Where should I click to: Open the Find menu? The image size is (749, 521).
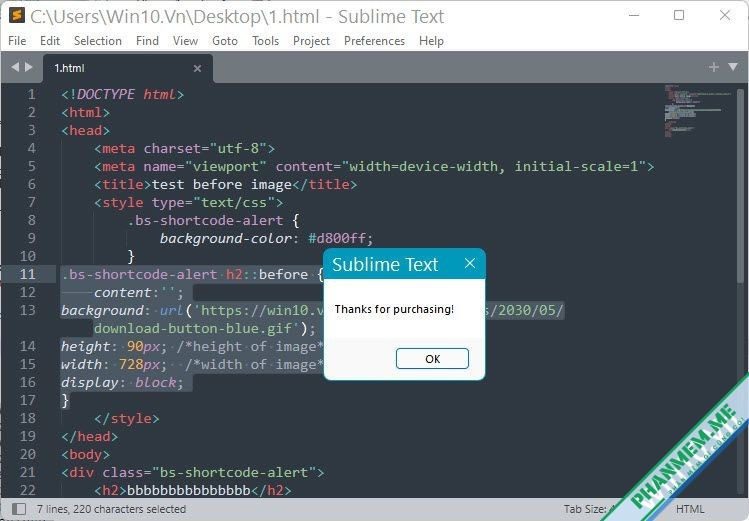tap(147, 41)
